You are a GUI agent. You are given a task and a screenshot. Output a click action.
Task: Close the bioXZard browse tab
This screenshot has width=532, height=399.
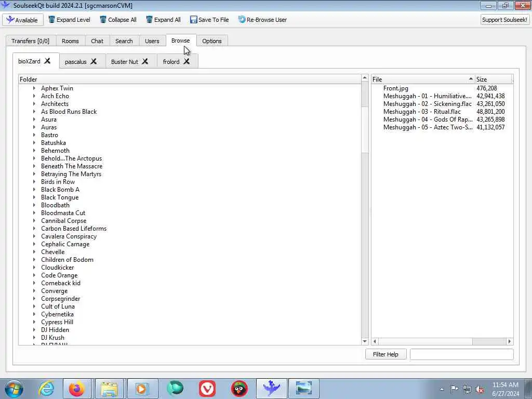(47, 61)
